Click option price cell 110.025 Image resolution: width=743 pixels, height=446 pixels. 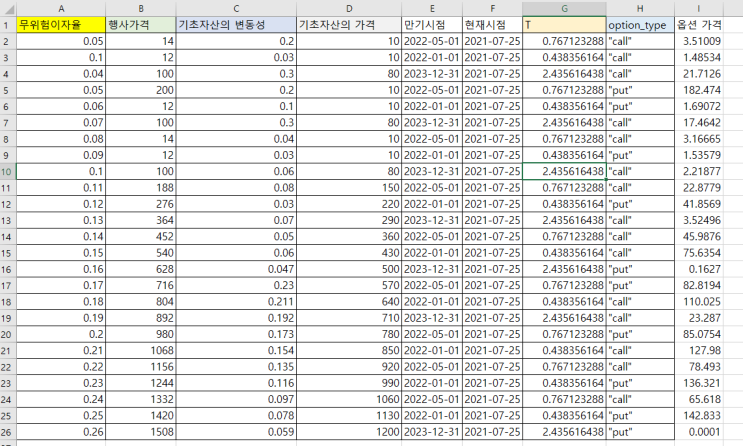[x=698, y=302]
